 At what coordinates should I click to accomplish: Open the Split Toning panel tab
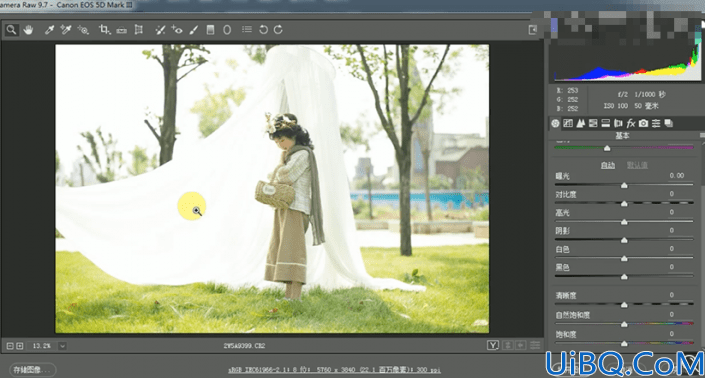[606, 123]
